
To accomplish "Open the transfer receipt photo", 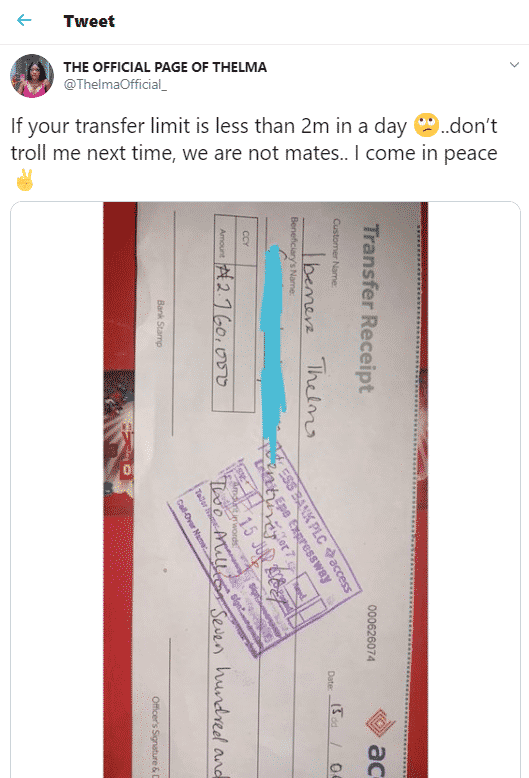I will (x=265, y=490).
